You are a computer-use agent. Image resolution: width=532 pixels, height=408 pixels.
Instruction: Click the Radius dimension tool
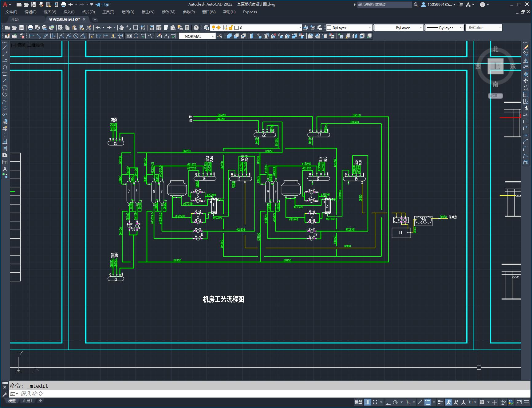62,36
